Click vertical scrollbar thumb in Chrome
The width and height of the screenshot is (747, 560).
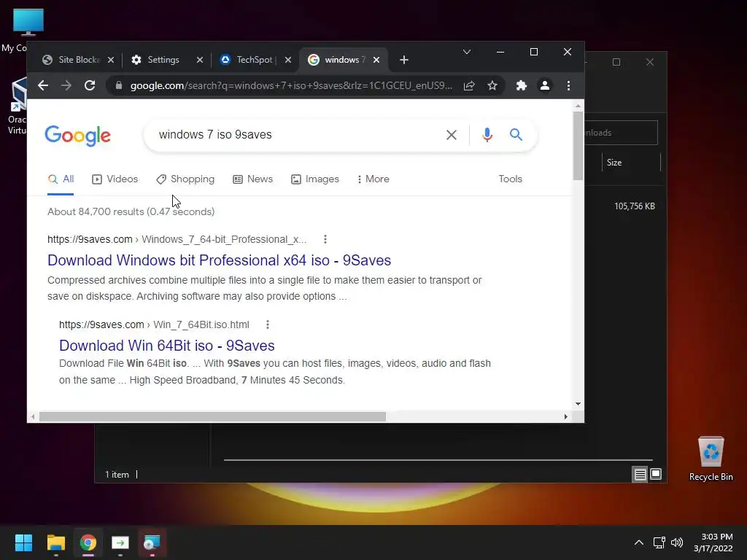[578, 146]
